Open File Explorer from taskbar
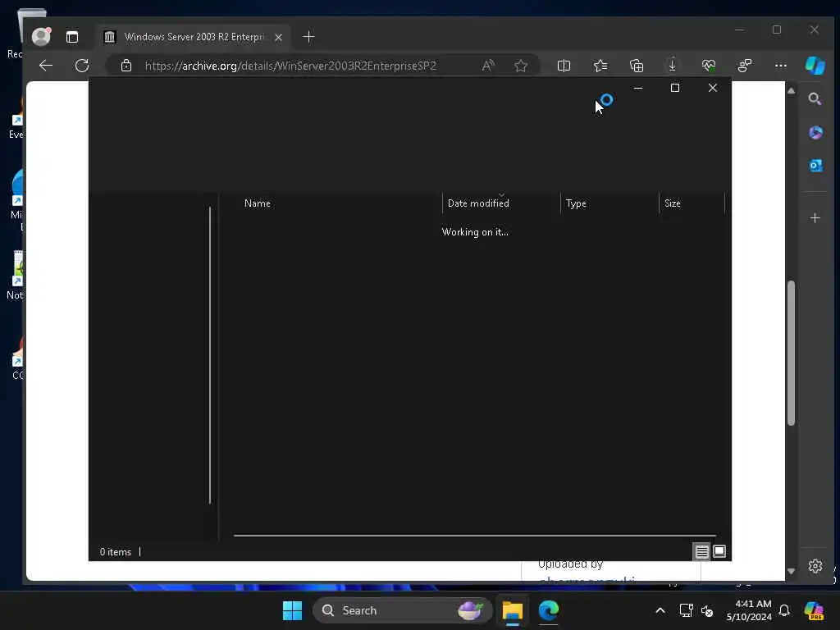Viewport: 840px width, 630px height. tap(512, 610)
